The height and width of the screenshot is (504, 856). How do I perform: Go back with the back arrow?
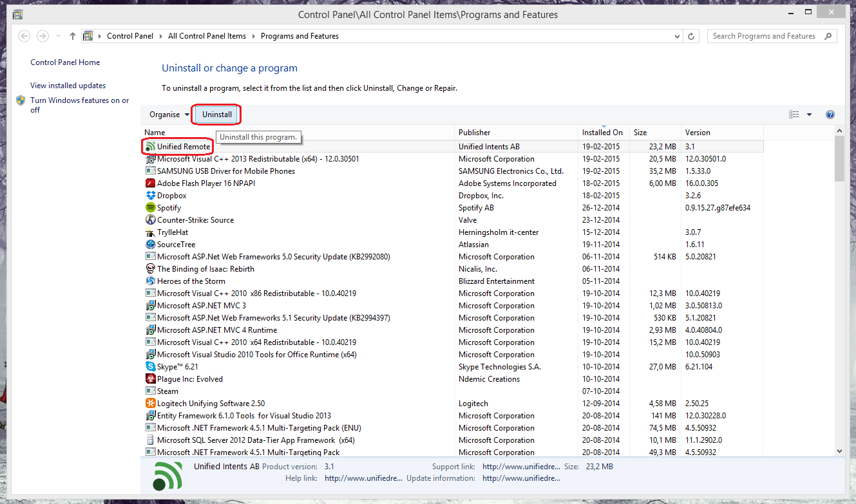[x=24, y=36]
